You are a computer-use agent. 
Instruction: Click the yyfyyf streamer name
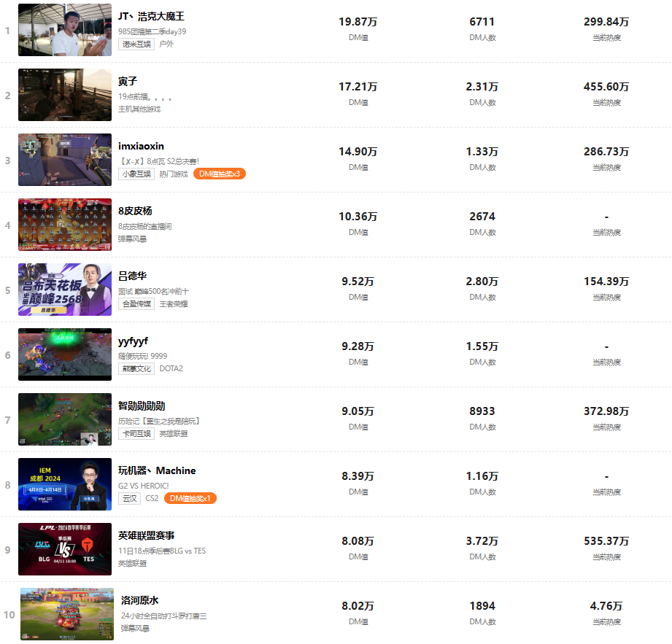tap(133, 341)
